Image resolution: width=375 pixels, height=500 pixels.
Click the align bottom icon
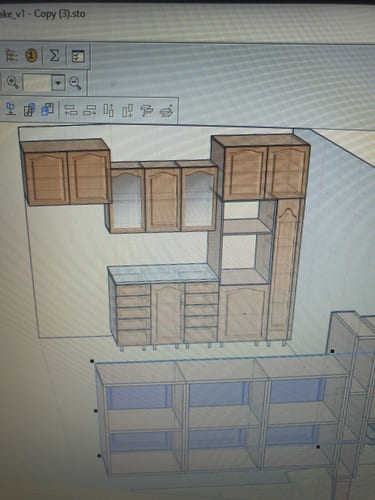(x=127, y=111)
